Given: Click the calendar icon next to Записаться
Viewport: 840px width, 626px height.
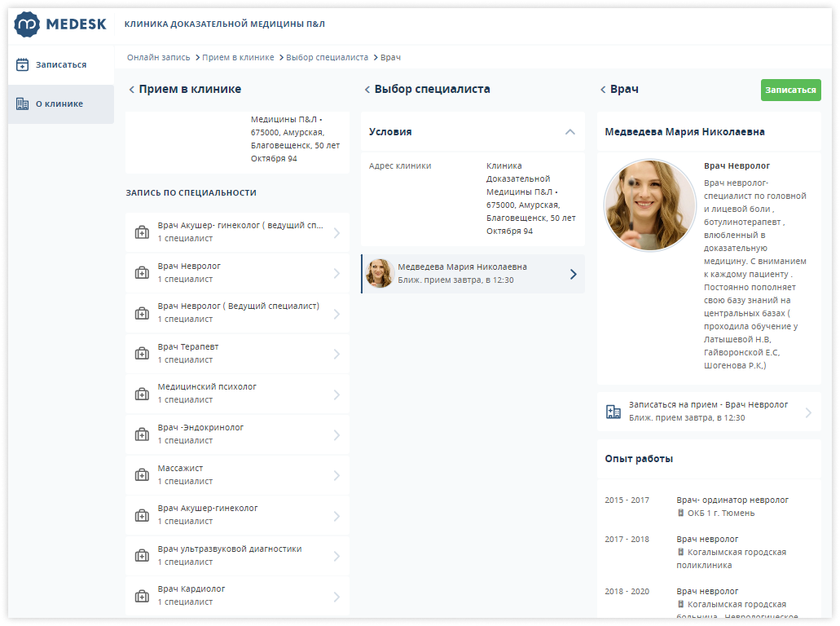Looking at the screenshot, I should pos(22,65).
